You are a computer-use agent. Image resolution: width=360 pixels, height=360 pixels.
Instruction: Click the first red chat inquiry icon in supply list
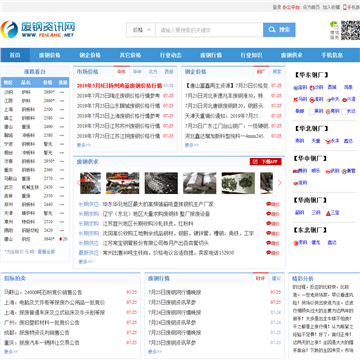click(x=273, y=204)
